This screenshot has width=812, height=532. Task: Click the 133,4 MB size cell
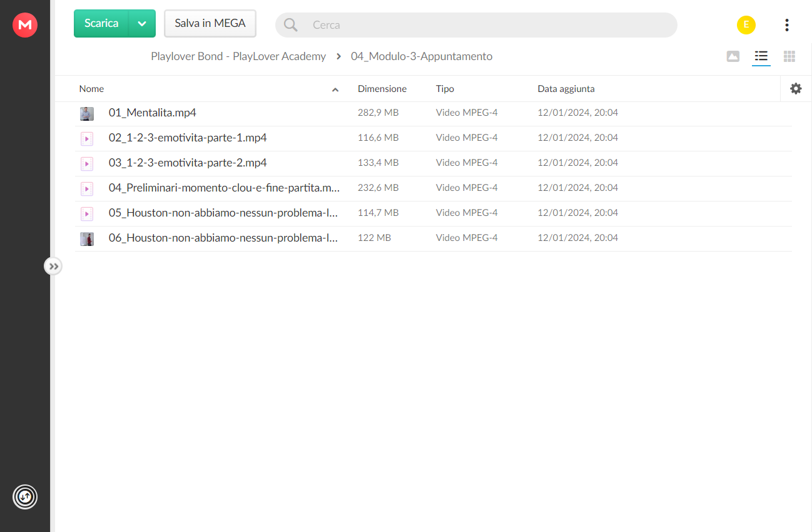pyautogui.click(x=378, y=163)
